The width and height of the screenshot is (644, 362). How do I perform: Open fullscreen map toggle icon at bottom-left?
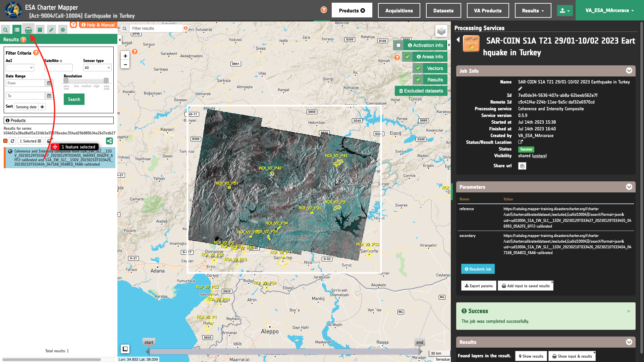[125, 349]
